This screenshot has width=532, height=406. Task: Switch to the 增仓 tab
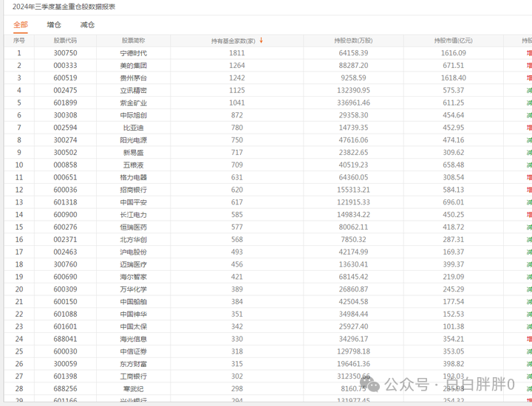(54, 25)
